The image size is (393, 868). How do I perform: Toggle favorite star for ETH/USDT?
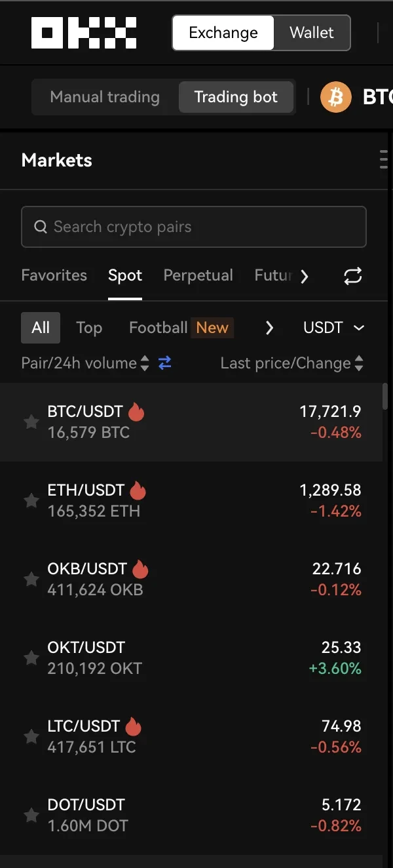pyautogui.click(x=31, y=500)
